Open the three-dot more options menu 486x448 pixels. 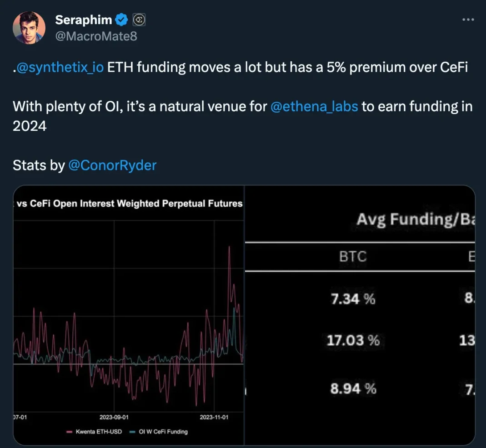coord(468,20)
